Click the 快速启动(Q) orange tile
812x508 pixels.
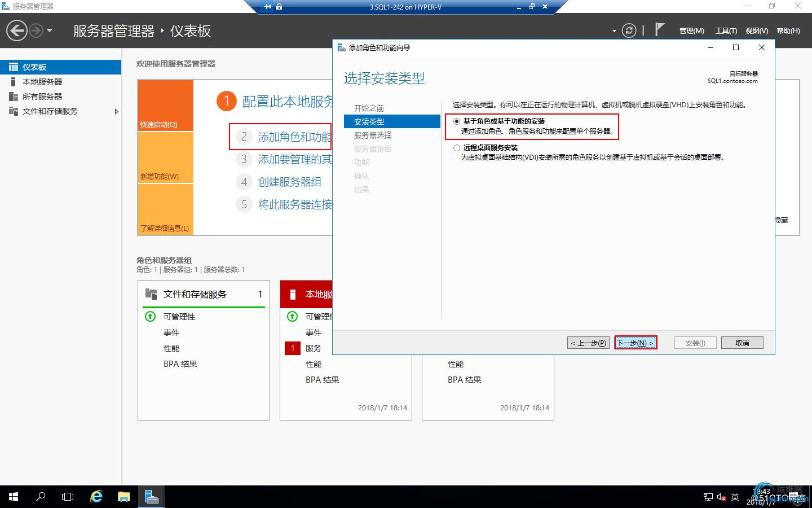point(166,106)
